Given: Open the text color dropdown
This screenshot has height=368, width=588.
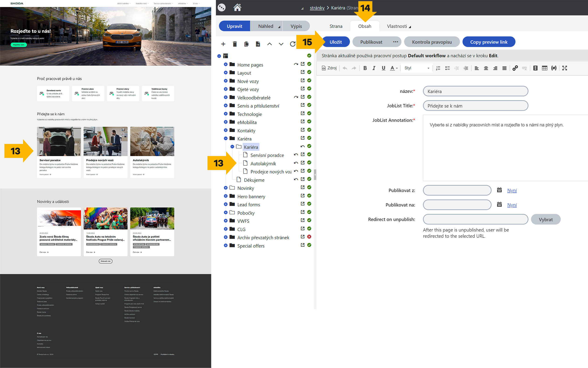Looking at the screenshot, I should click(x=394, y=68).
